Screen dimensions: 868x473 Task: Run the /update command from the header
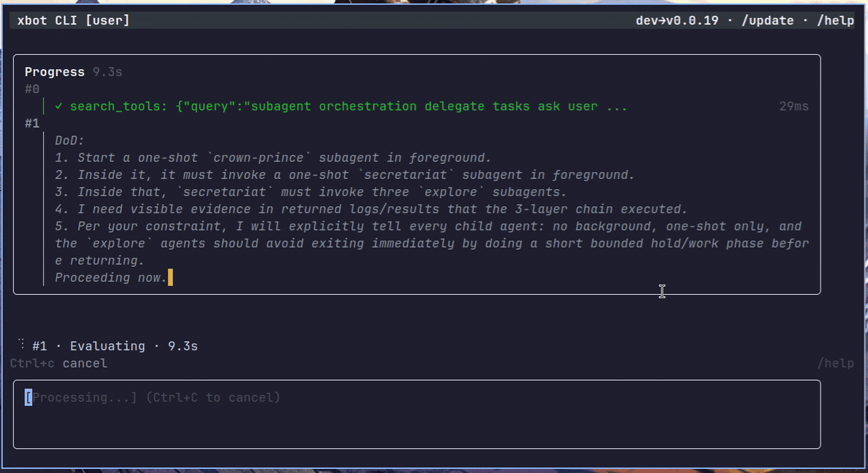tap(768, 20)
